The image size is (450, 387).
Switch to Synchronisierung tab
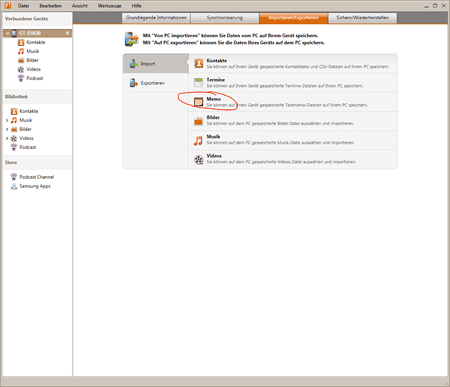[x=225, y=18]
